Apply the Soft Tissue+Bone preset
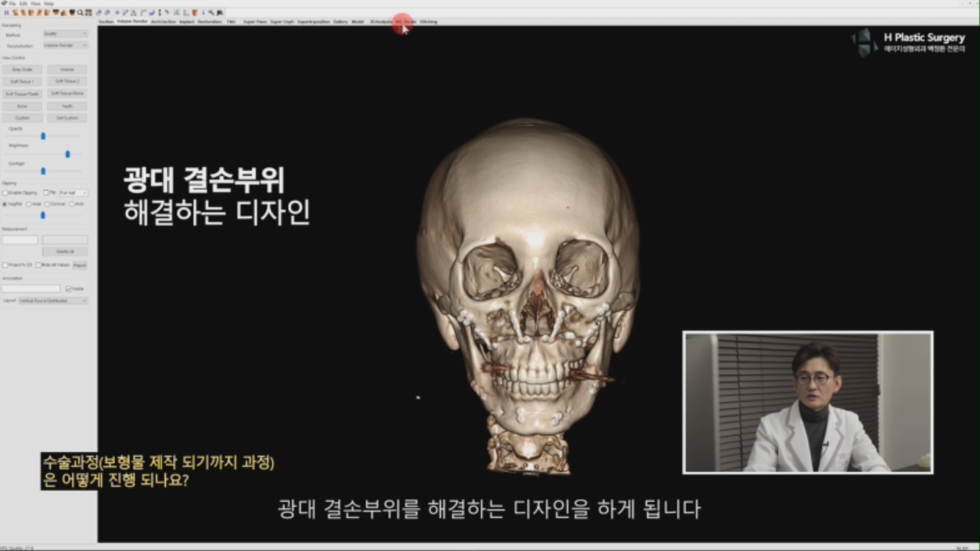 click(67, 93)
